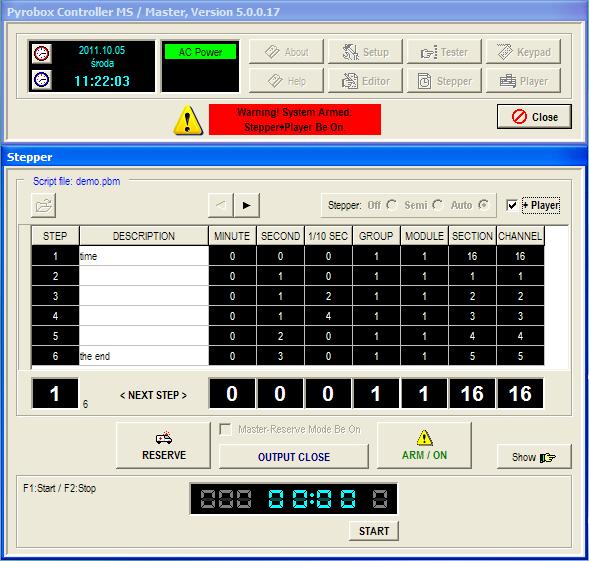This screenshot has width=589, height=561.
Task: Click the SECOND value 3 in step 6
Action: tap(280, 355)
